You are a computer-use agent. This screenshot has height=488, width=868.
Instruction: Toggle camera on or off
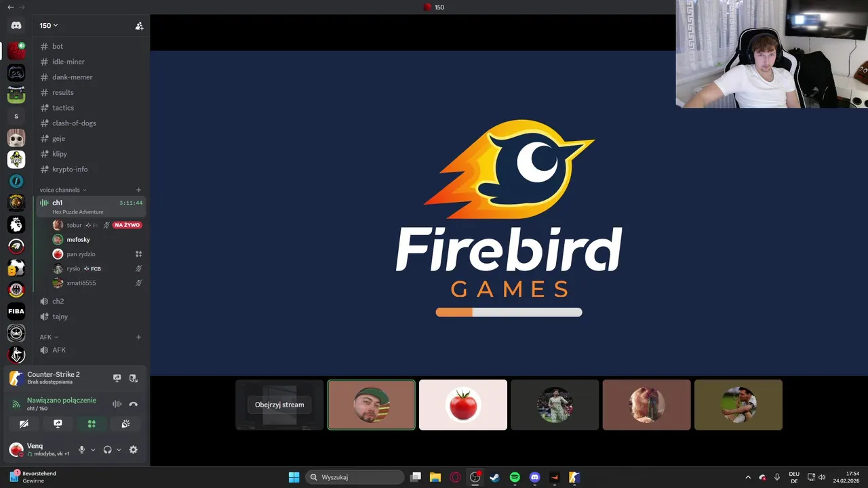(x=24, y=424)
